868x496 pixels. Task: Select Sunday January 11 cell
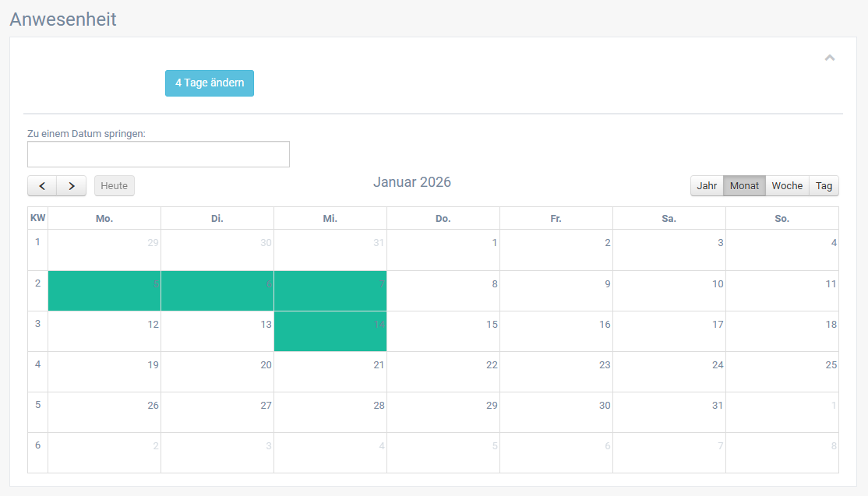(782, 291)
